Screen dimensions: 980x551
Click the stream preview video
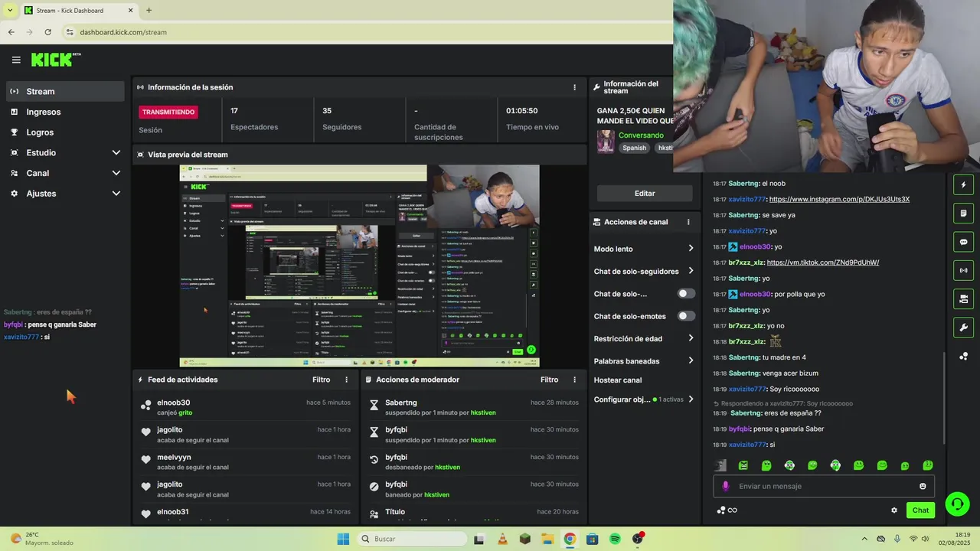click(359, 266)
